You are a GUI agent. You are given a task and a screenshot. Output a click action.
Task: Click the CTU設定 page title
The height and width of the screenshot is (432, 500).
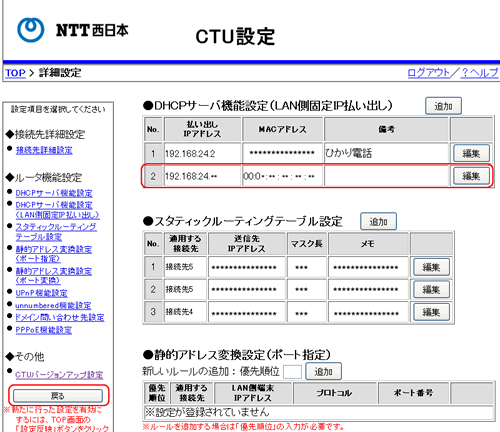pyautogui.click(x=235, y=37)
